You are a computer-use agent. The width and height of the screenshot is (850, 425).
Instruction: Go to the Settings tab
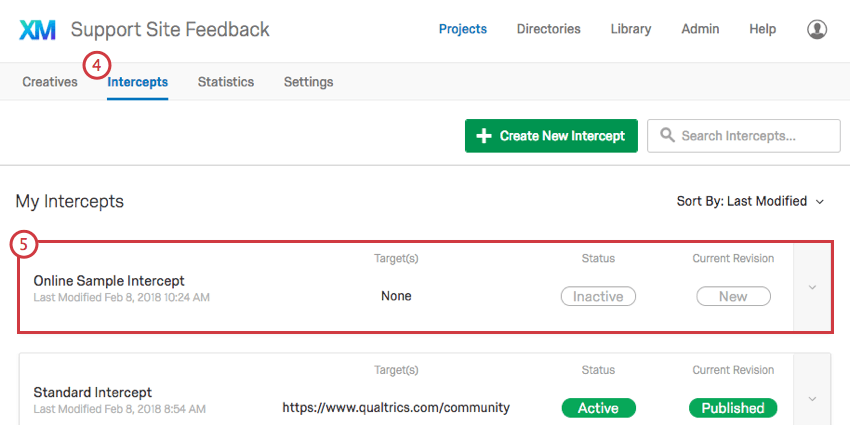[x=308, y=82]
